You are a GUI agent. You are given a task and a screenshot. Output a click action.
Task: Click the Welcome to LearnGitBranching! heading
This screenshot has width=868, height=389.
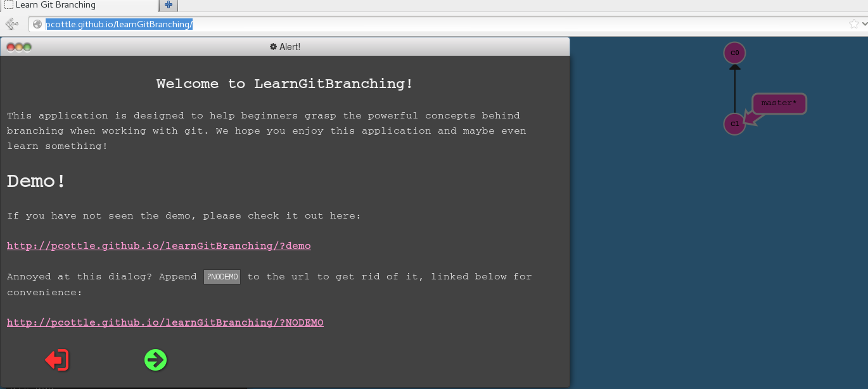pyautogui.click(x=285, y=84)
